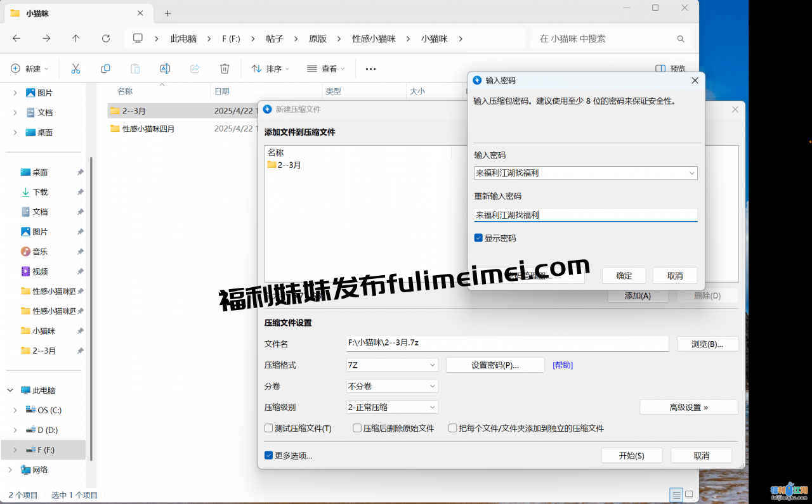Click the Rename icon in toolbar

(165, 68)
